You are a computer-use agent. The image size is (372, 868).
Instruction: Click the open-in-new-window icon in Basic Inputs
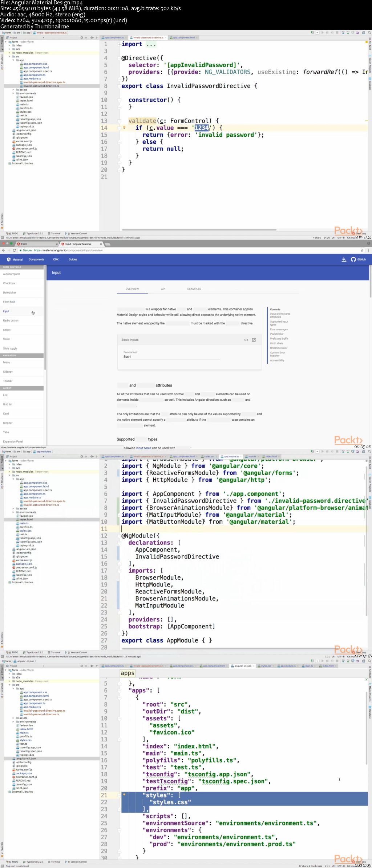254,340
